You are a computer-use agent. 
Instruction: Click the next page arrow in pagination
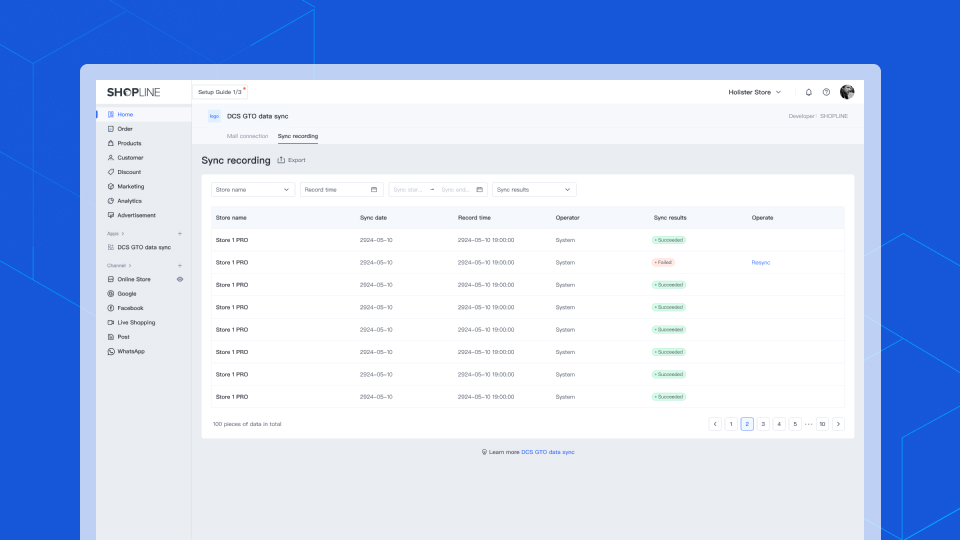838,424
